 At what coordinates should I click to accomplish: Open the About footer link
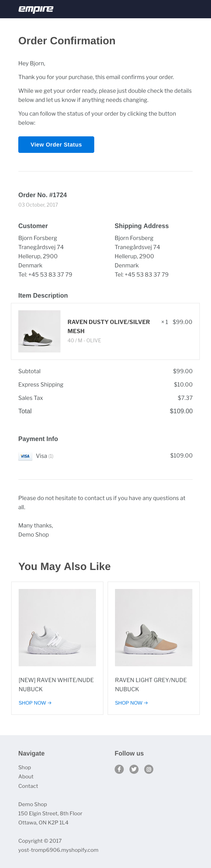[x=26, y=777]
